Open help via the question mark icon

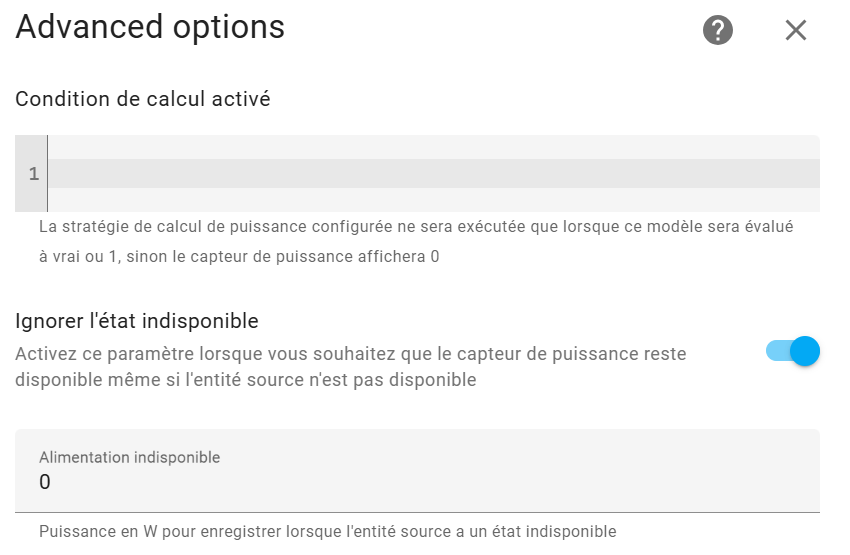718,30
